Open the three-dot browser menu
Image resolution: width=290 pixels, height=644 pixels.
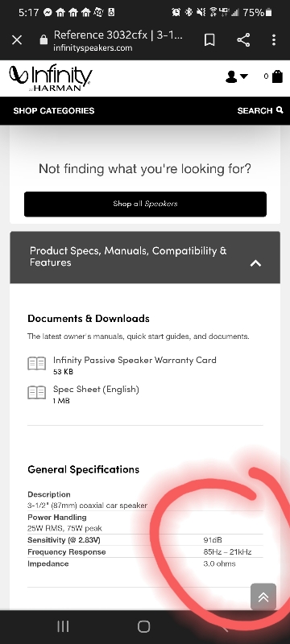[274, 39]
